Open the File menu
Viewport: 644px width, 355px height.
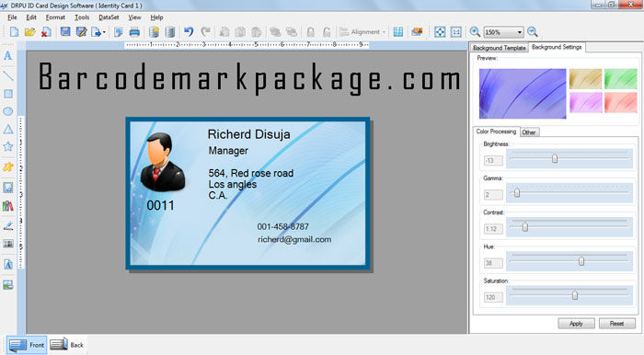(12, 17)
